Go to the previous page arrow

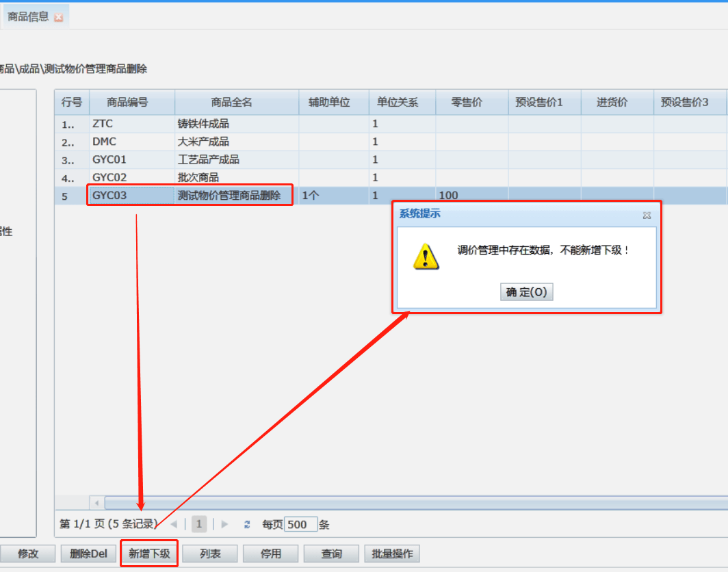pos(174,524)
